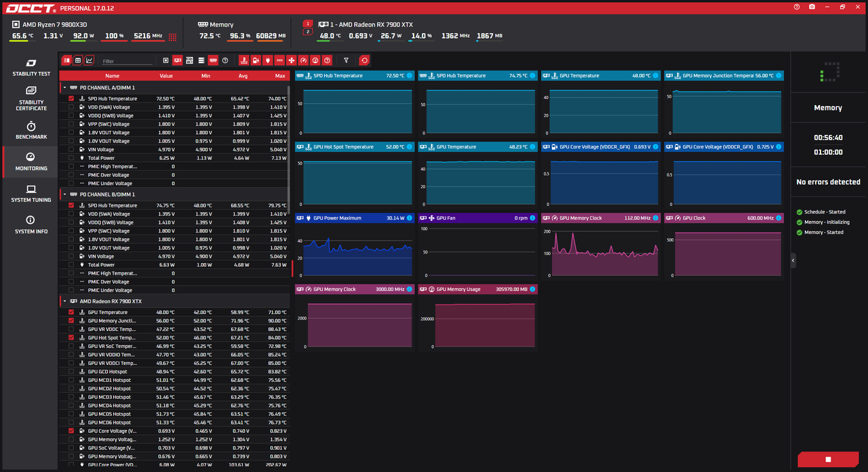This screenshot has width=868, height=472.
Task: Uncheck GPU Memory Junction checkbox
Action: (71, 321)
